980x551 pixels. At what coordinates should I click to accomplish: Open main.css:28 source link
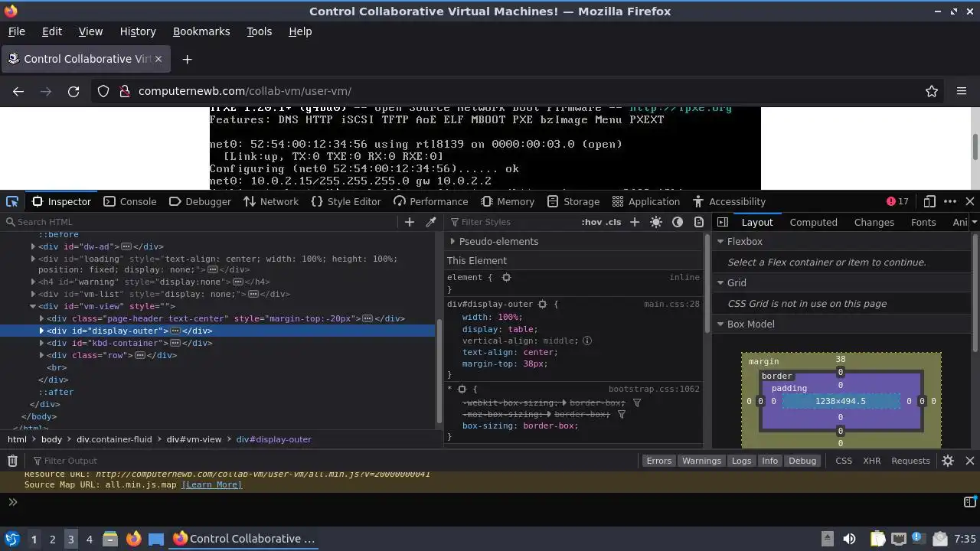pyautogui.click(x=671, y=304)
